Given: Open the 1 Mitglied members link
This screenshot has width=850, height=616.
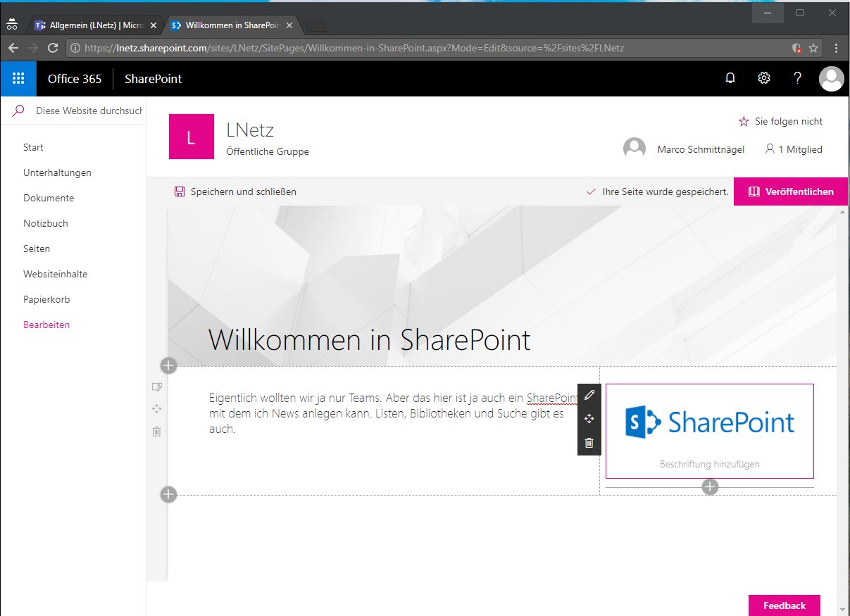Looking at the screenshot, I should click(794, 149).
